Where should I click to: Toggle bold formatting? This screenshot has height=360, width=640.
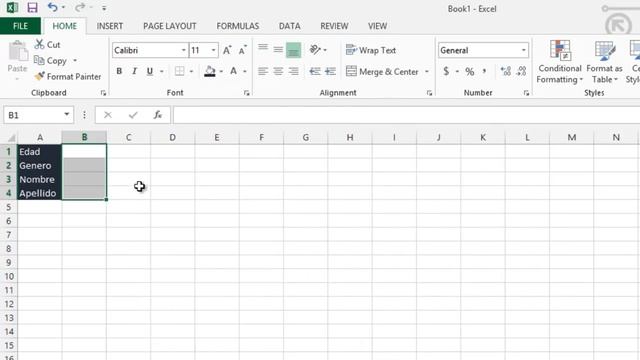(119, 71)
